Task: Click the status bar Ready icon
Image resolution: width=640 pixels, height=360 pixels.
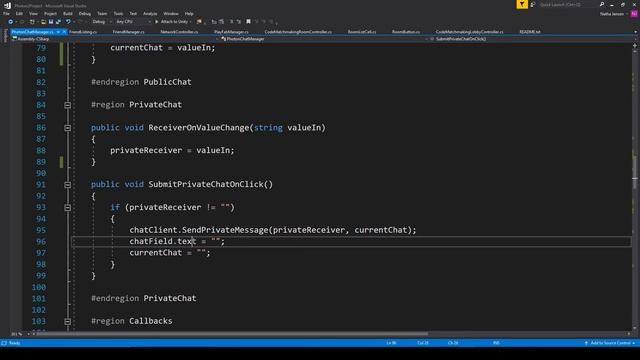Action: click(x=4, y=343)
